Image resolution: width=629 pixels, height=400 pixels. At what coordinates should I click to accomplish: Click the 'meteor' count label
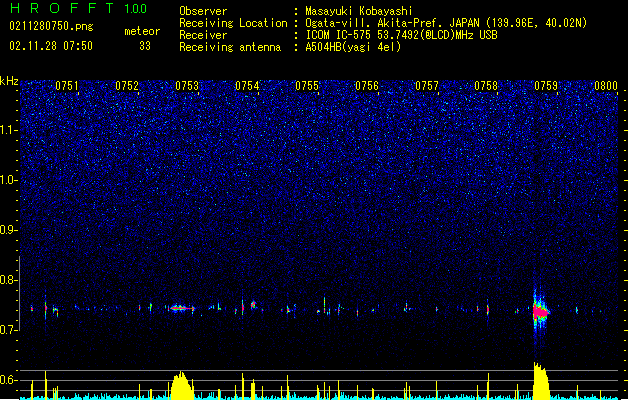(142, 31)
